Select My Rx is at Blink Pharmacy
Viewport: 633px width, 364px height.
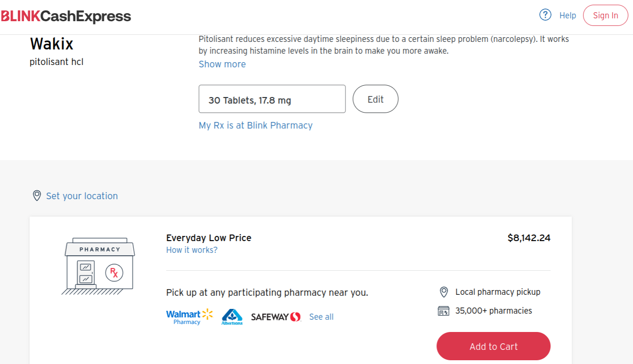click(255, 125)
